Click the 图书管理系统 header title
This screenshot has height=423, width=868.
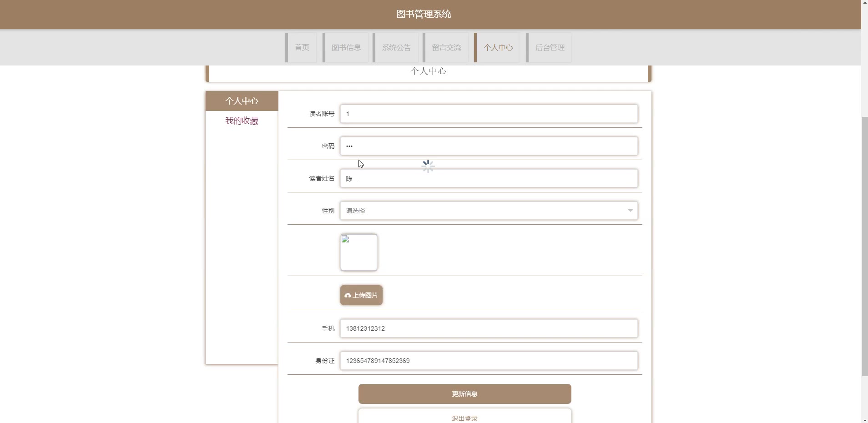tap(424, 14)
